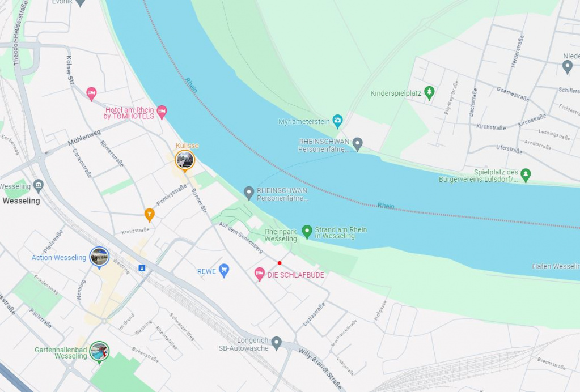Open the Kulisse photo marker

point(185,160)
